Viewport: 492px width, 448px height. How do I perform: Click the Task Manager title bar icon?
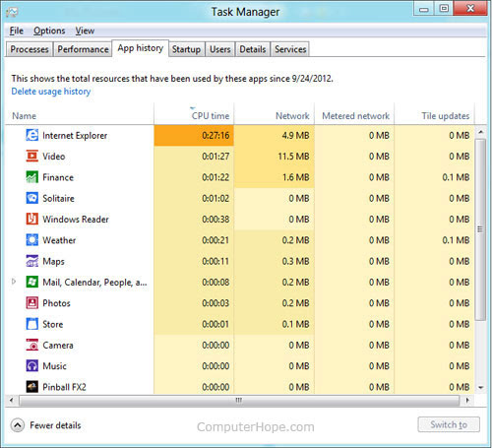click(x=12, y=13)
